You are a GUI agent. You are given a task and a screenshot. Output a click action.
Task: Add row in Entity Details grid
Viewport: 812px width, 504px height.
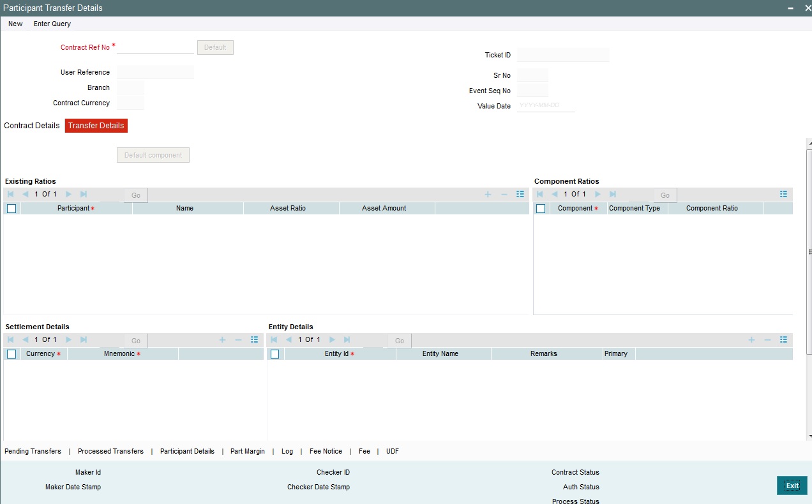(751, 339)
